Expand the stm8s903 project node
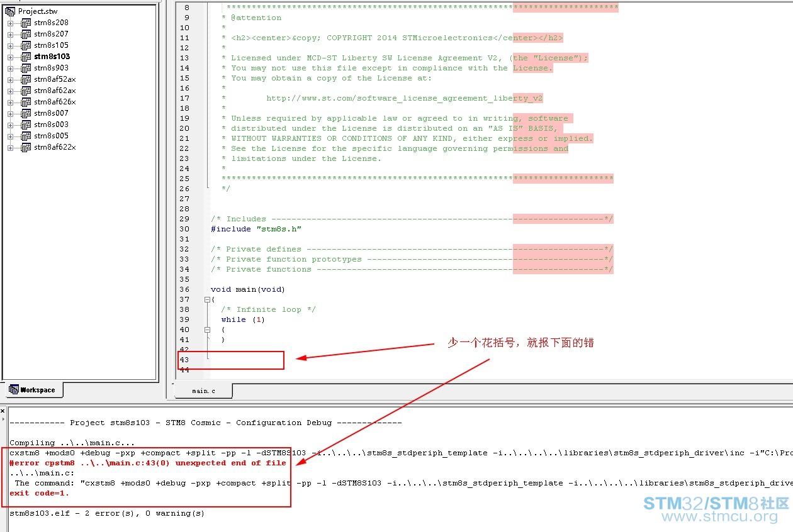The height and width of the screenshot is (532, 793). point(10,69)
